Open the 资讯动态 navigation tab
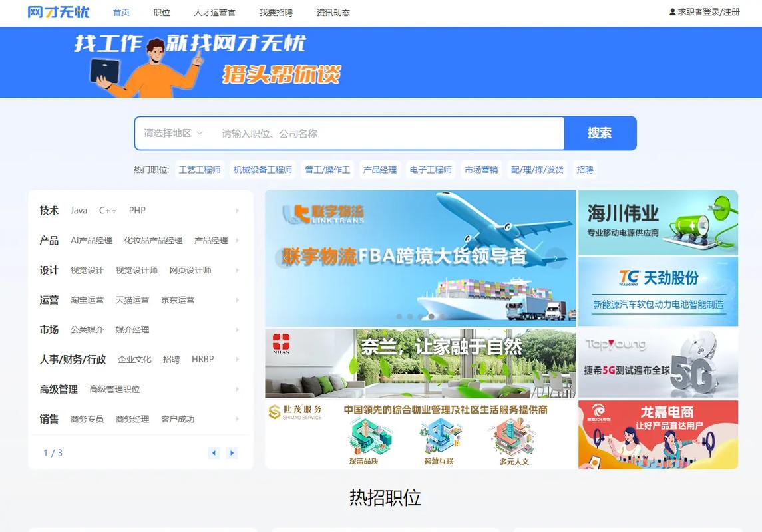The width and height of the screenshot is (762, 532). pyautogui.click(x=333, y=13)
